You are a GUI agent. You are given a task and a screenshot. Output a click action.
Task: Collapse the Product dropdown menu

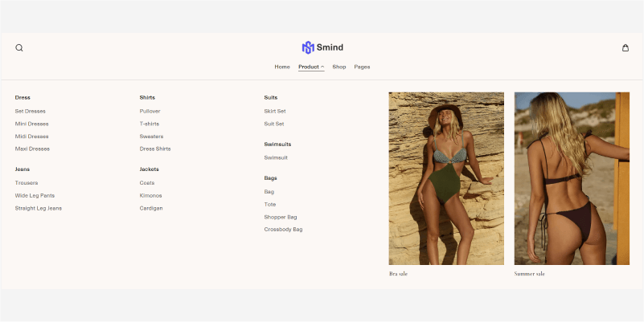pos(310,67)
